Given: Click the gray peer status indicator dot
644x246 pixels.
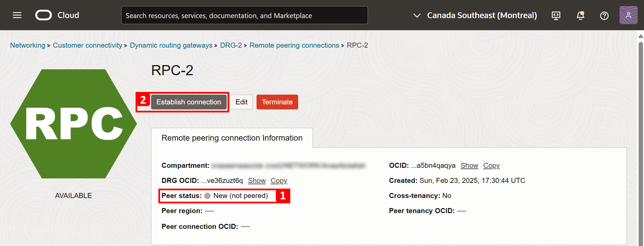Looking at the screenshot, I should tap(207, 196).
